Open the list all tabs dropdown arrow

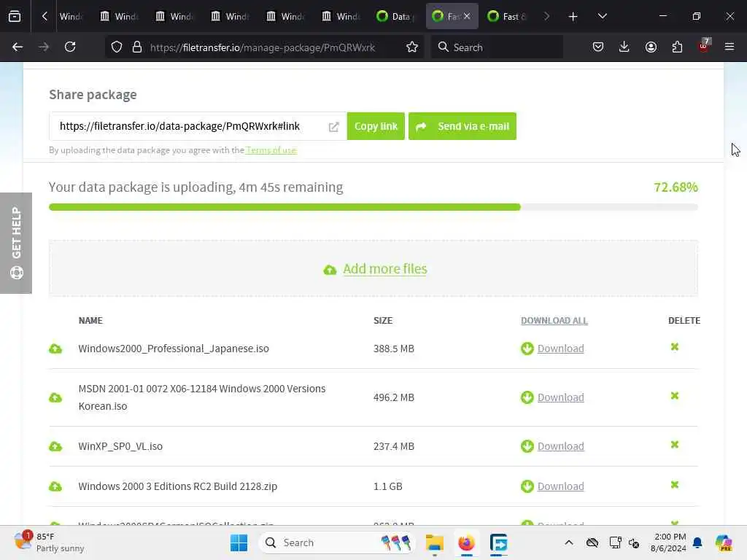coord(602,16)
